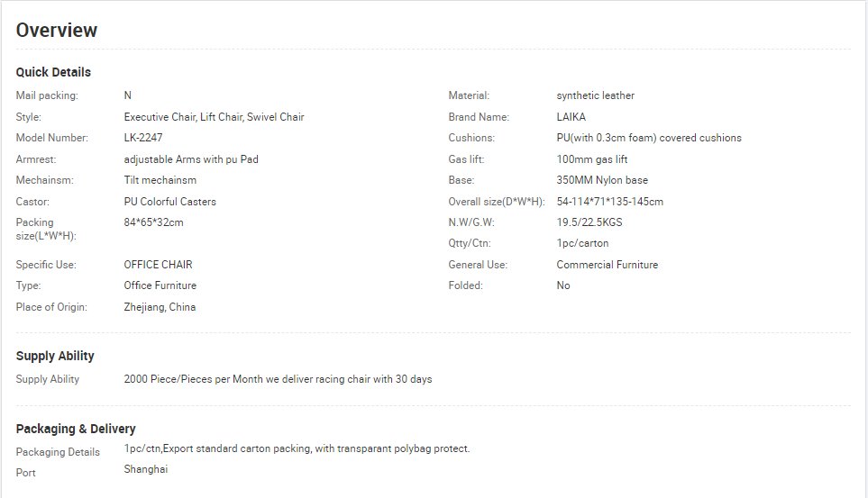Click the Office Furniture type value
The width and height of the screenshot is (868, 498).
coord(160,285)
